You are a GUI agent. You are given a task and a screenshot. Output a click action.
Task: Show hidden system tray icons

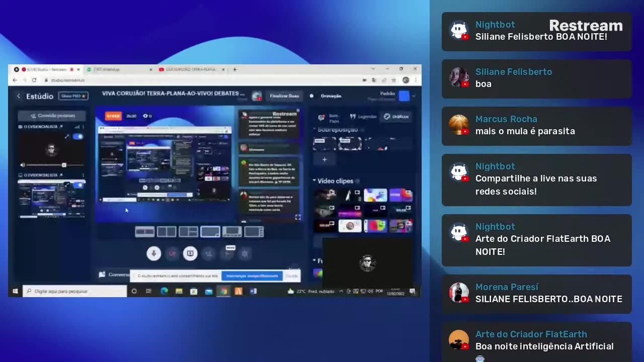click(x=341, y=291)
